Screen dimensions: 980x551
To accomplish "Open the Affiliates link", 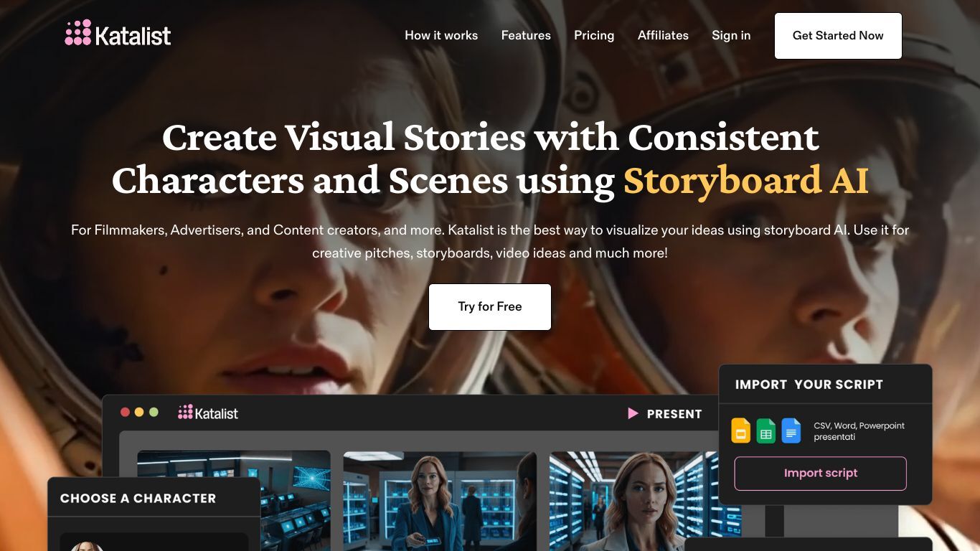I will [663, 35].
